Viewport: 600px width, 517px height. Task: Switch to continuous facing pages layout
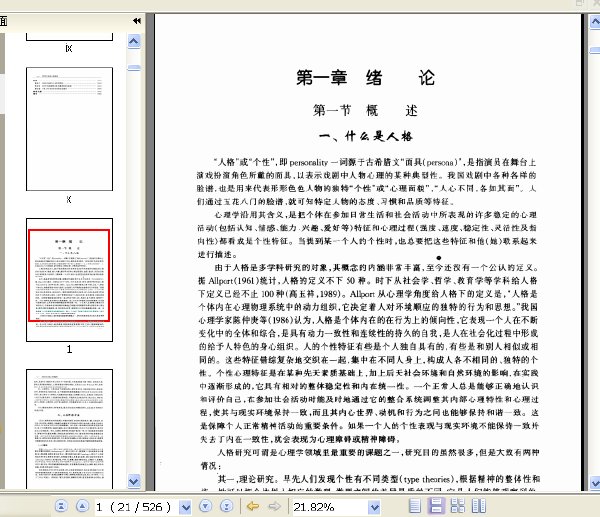coord(458,506)
